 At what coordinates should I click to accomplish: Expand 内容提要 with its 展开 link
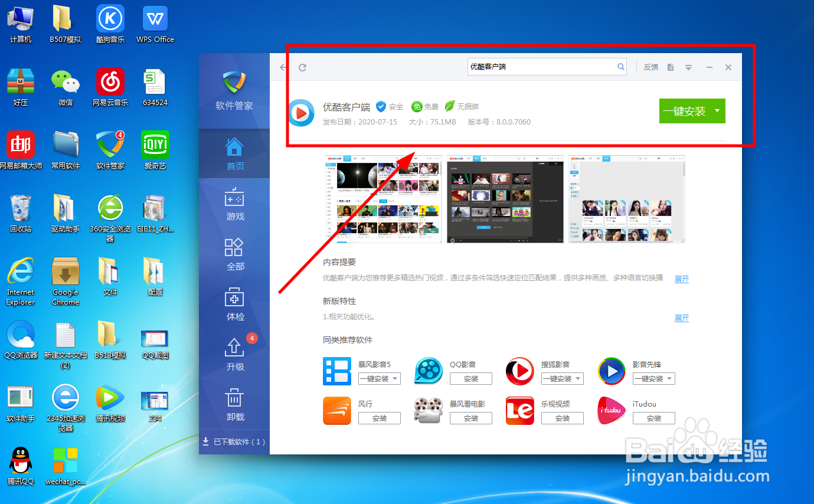click(682, 279)
